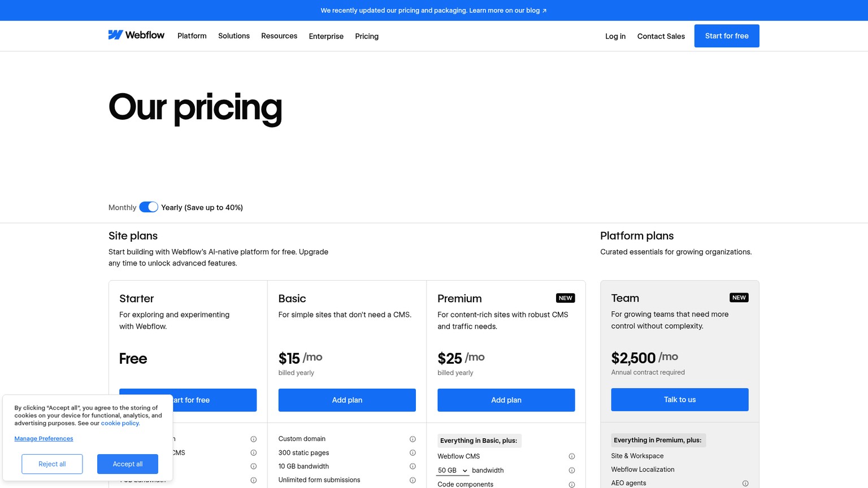Open the Resources menu
Viewport: 868px width, 488px height.
279,36
